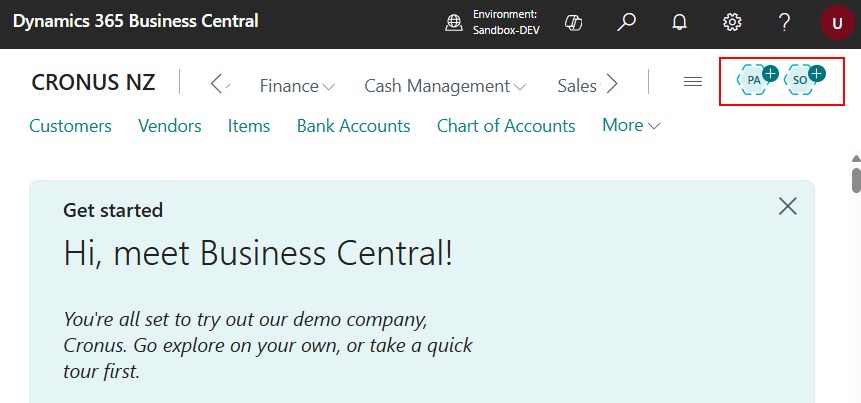Image resolution: width=861 pixels, height=403 pixels.
Task: Expand the Cash Management dropdown
Action: pyautogui.click(x=445, y=86)
